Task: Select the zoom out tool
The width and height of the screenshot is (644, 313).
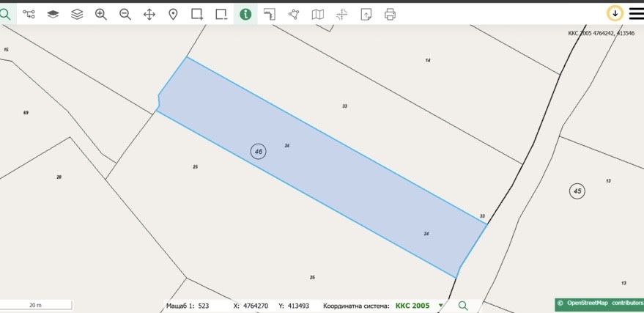Action: pos(125,15)
